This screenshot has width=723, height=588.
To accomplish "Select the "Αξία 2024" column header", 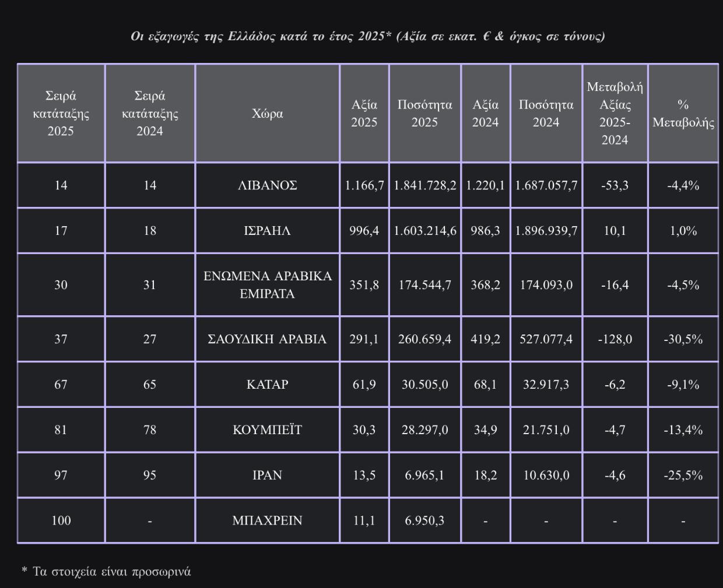I will pos(485,113).
